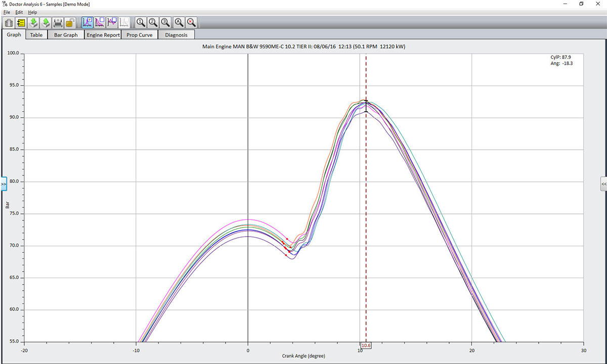
Task: Open the yellow sample list icon
Action: (x=21, y=22)
